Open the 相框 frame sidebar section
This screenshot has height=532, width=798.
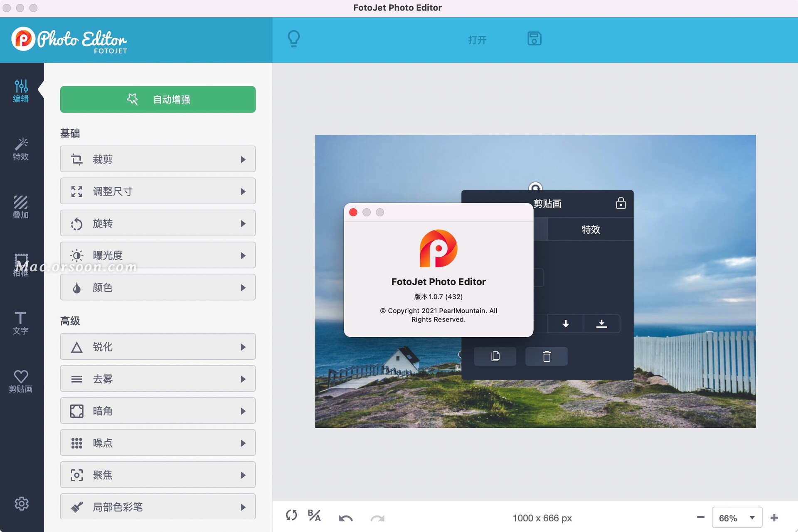(21, 265)
